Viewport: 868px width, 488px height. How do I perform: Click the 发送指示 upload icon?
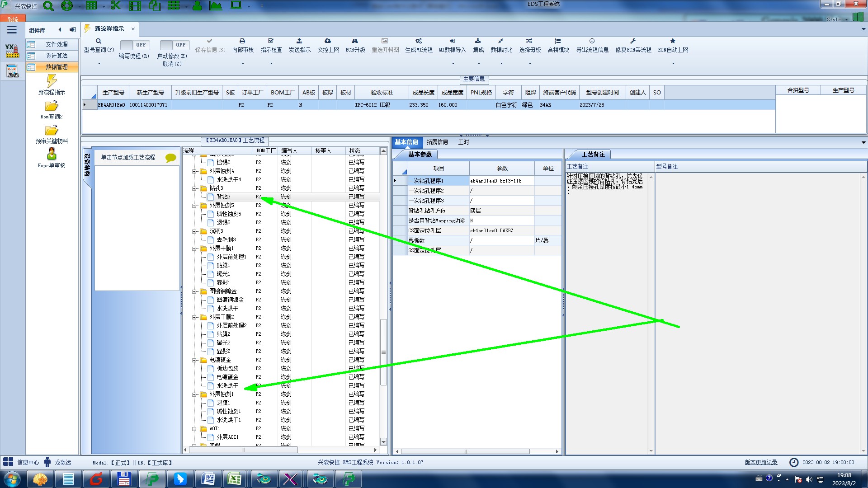pyautogui.click(x=299, y=41)
